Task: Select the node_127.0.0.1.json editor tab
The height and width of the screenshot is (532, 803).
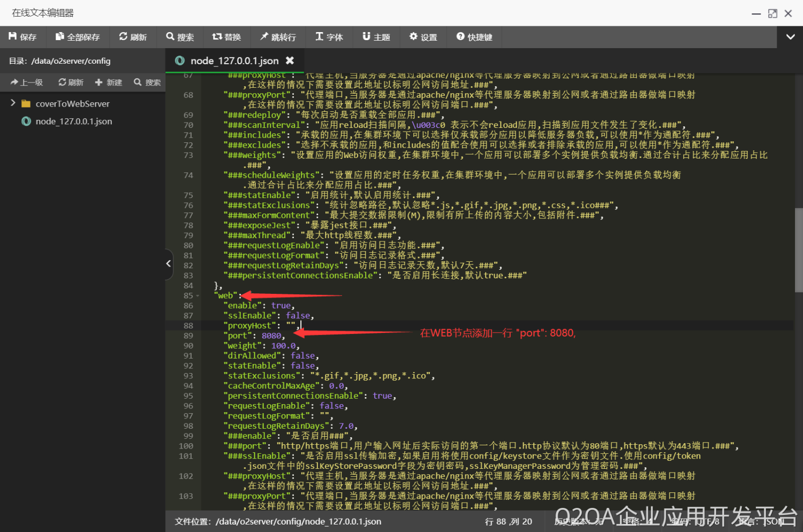Action: [x=234, y=61]
